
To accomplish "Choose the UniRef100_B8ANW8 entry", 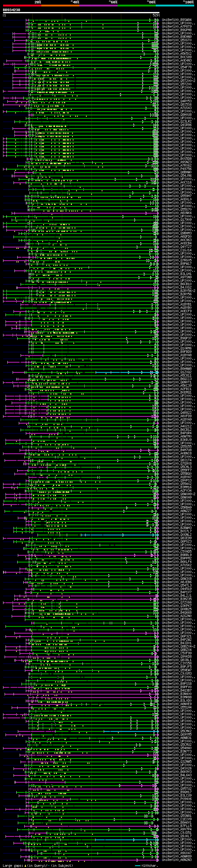I will click(177, 369).
